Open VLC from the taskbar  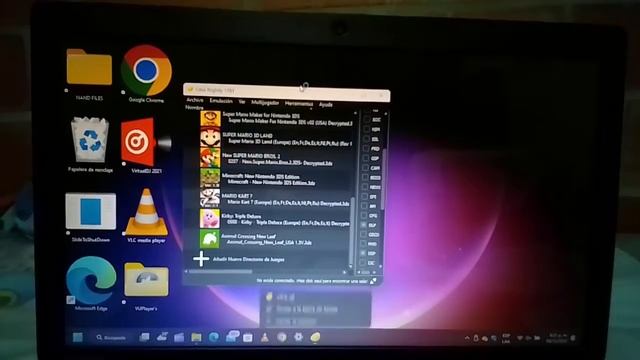(x=265, y=337)
